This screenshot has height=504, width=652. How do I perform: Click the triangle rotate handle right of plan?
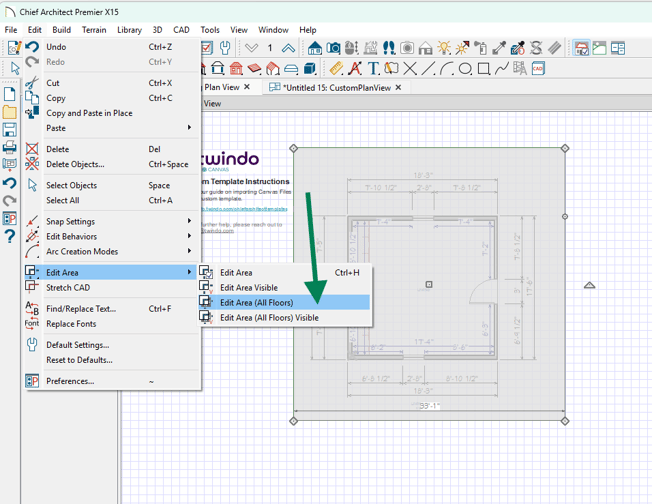click(x=589, y=285)
